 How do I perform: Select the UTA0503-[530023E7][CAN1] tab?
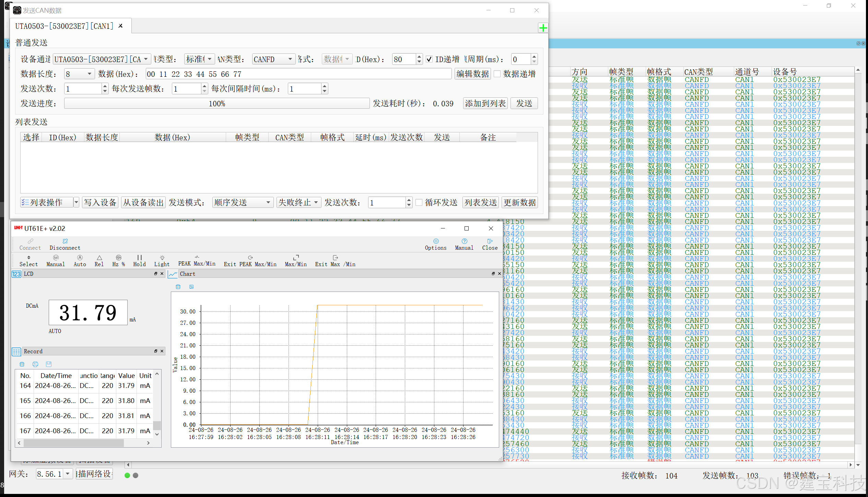[x=64, y=26]
